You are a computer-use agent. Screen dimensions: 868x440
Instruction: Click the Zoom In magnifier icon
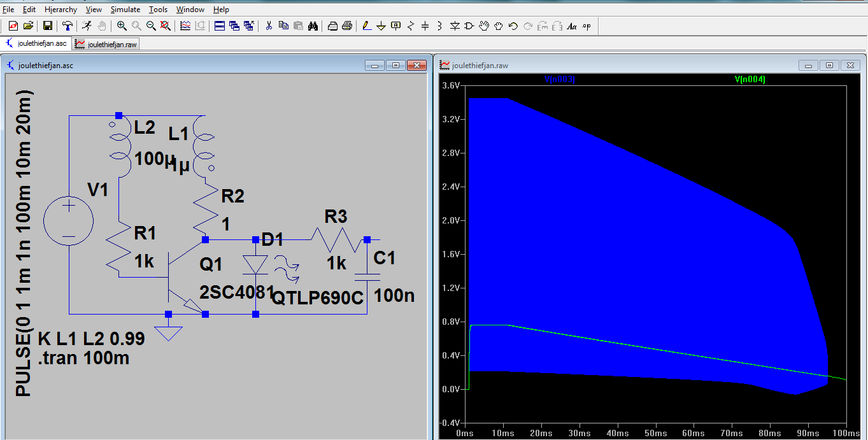122,26
